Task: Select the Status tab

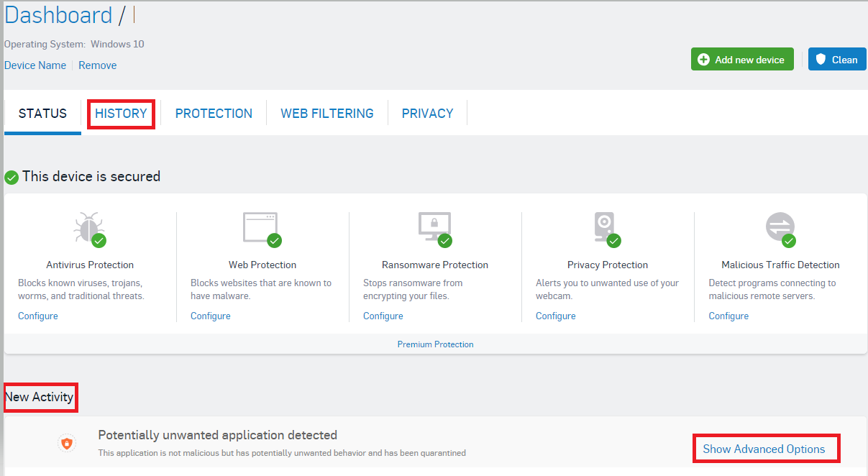Action: (x=42, y=114)
